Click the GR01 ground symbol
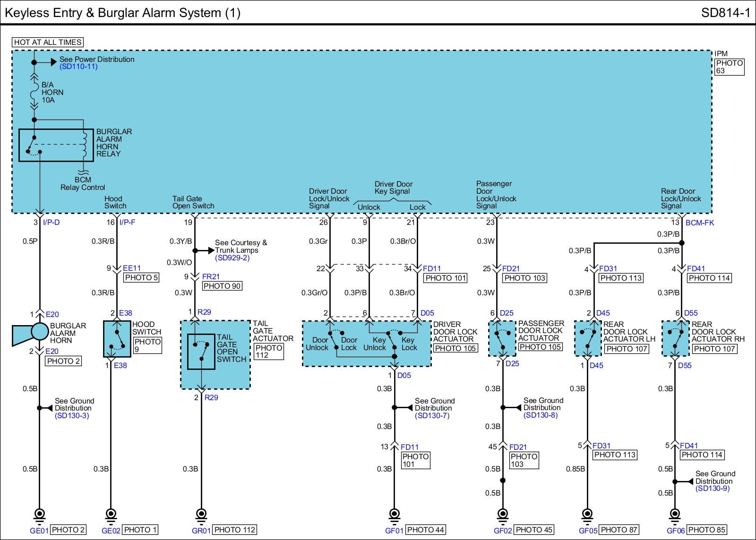 click(x=201, y=514)
